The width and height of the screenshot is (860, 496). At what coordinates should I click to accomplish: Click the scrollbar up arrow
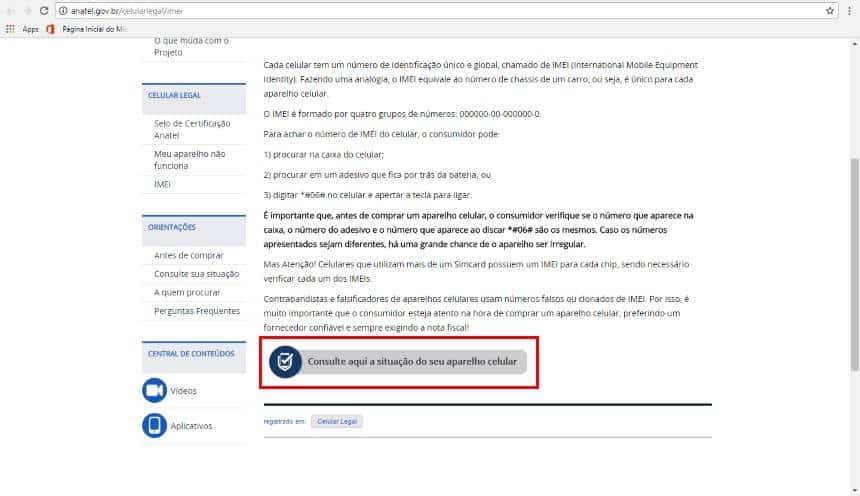(855, 44)
